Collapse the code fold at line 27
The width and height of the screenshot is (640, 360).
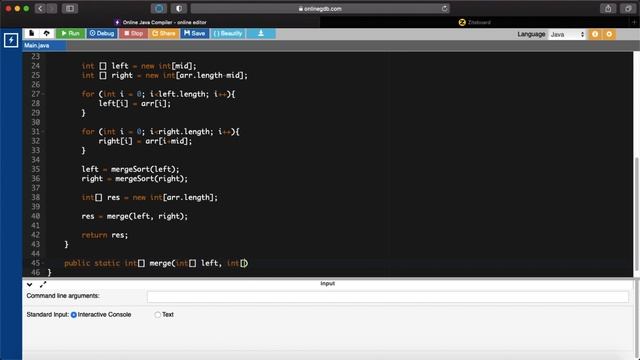[43, 94]
